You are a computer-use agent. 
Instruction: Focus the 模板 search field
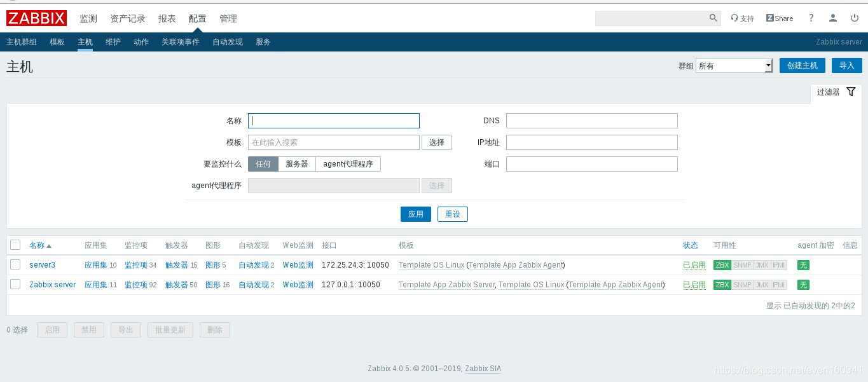click(334, 142)
